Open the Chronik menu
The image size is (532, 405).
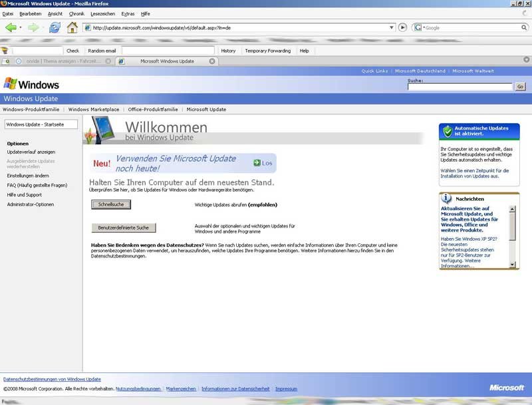tap(76, 14)
